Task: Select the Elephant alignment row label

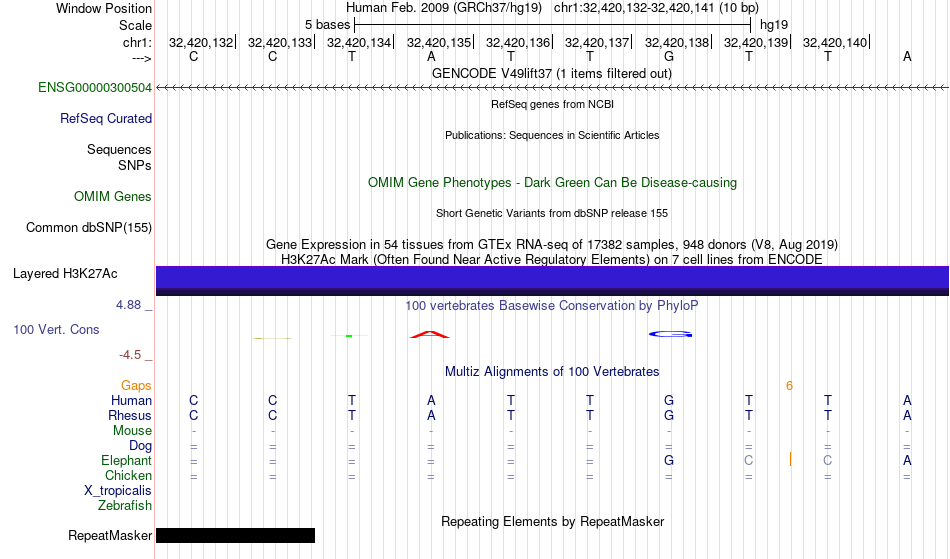Action: [x=126, y=461]
